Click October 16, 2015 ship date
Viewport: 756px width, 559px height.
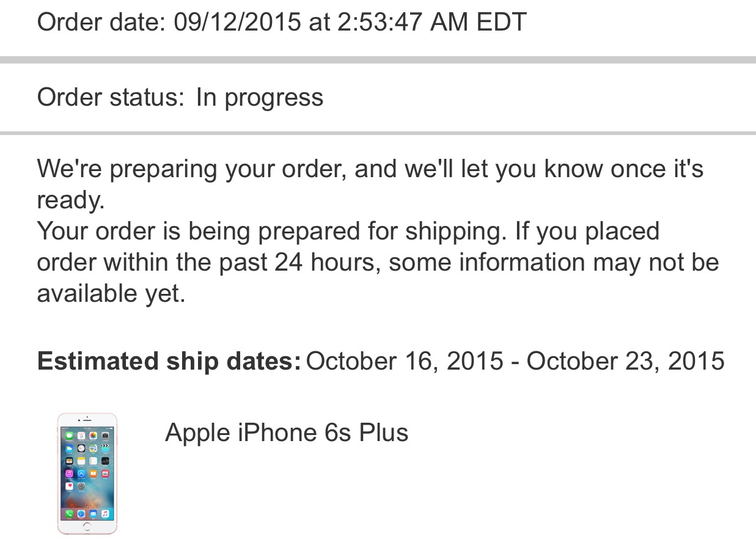click(x=405, y=361)
